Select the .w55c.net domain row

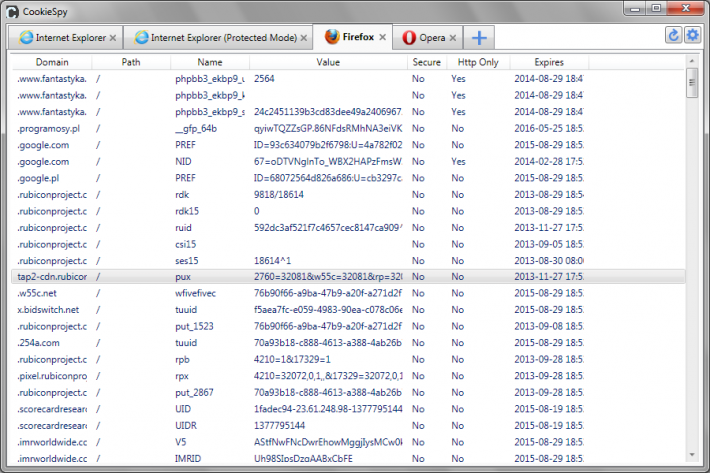348,293
